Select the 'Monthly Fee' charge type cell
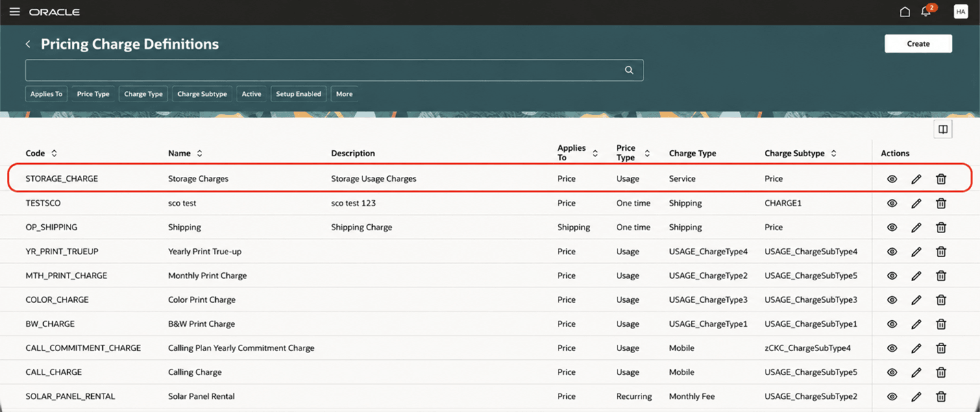This screenshot has width=980, height=412. (x=692, y=397)
